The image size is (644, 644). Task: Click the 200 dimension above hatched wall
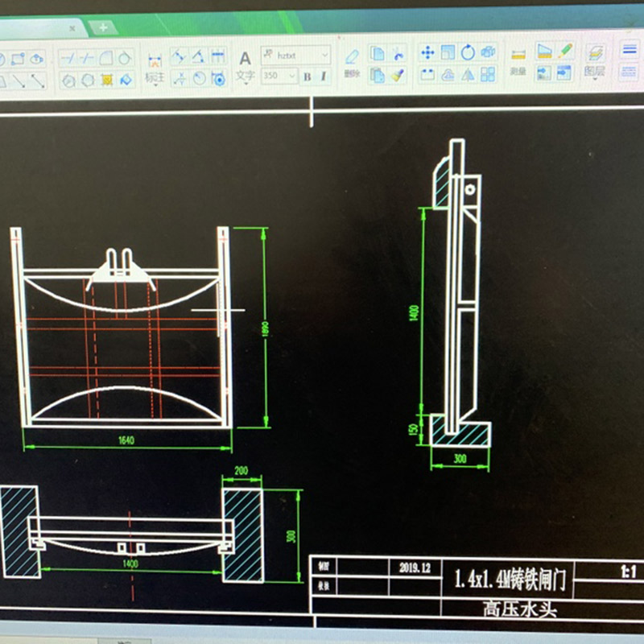tap(241, 471)
